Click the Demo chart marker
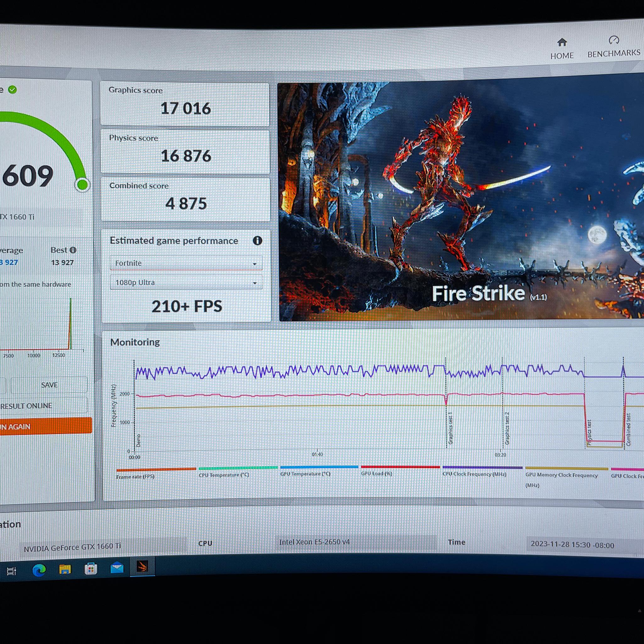 [138, 441]
